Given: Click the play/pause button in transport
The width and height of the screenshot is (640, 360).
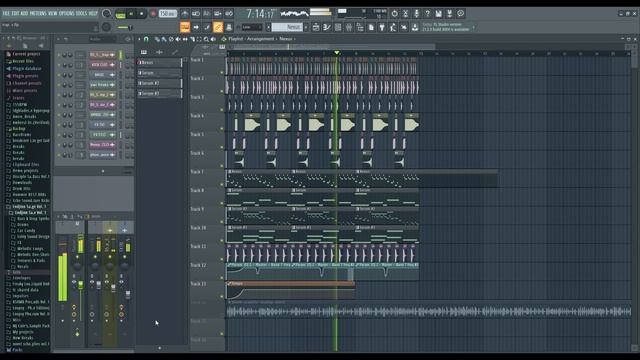Looking at the screenshot, I should 131,13.
